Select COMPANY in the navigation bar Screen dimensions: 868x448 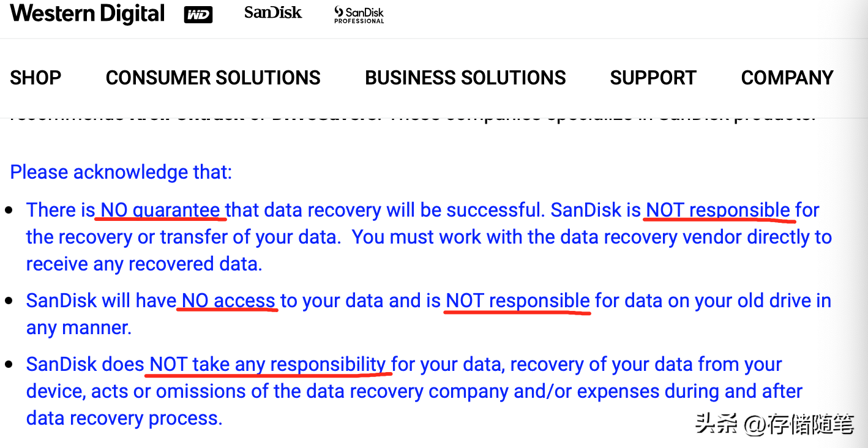[787, 78]
